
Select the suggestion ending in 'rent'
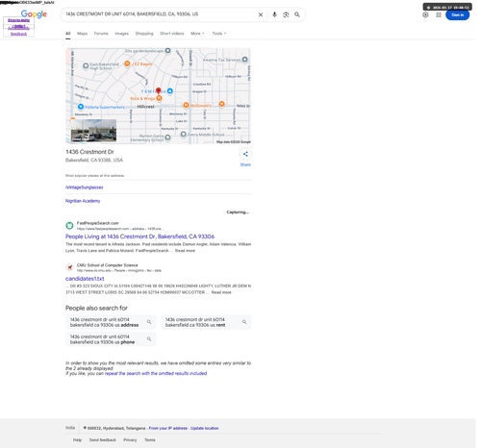tap(206, 322)
